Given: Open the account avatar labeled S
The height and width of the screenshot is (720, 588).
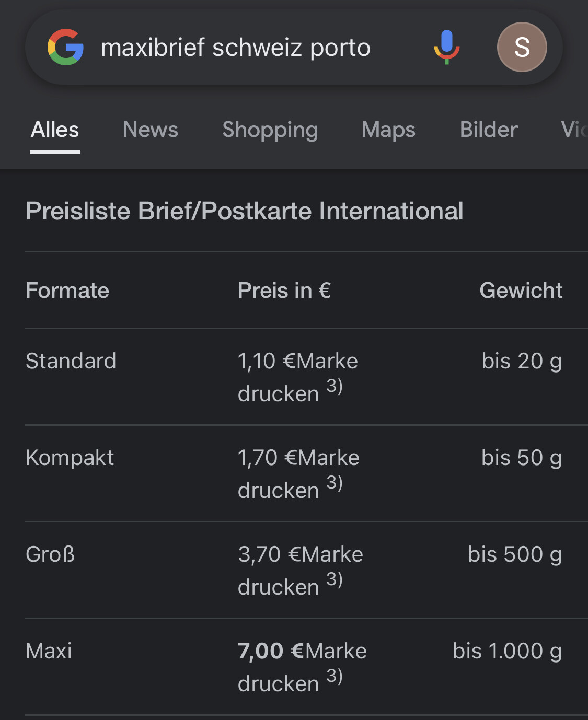Looking at the screenshot, I should click(x=522, y=47).
